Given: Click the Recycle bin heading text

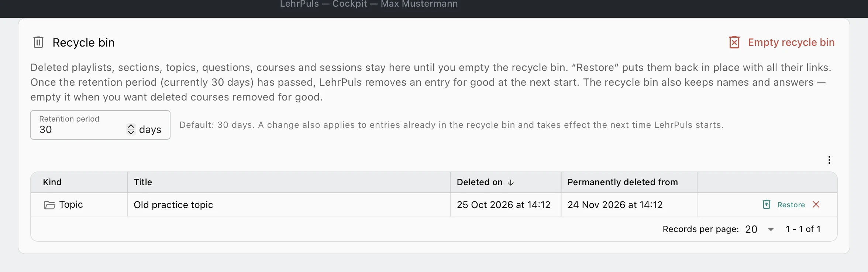Looking at the screenshot, I should 83,42.
